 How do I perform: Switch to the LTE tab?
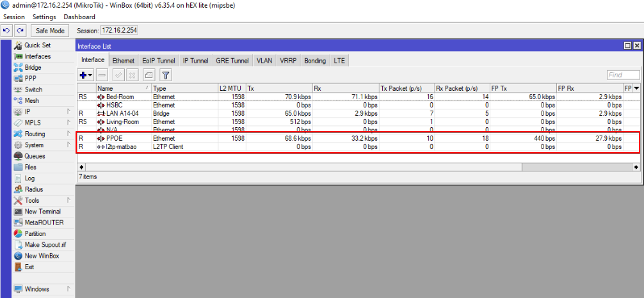pos(339,61)
